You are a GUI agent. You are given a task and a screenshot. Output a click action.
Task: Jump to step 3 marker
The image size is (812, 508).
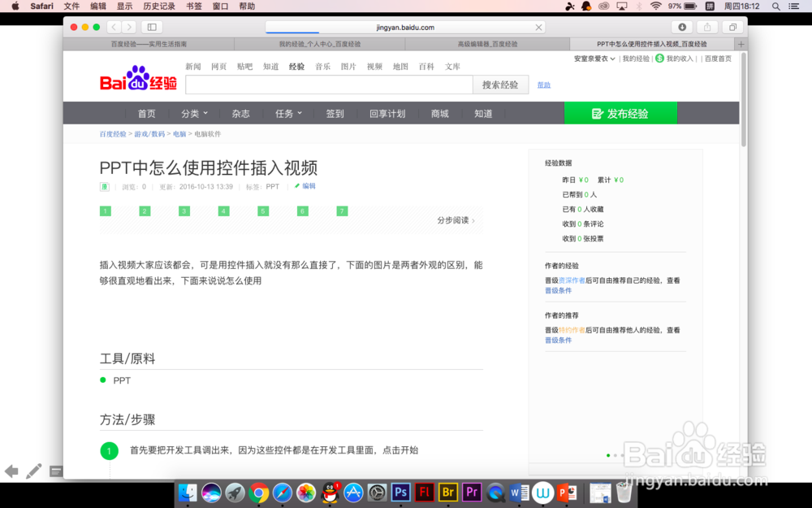184,211
